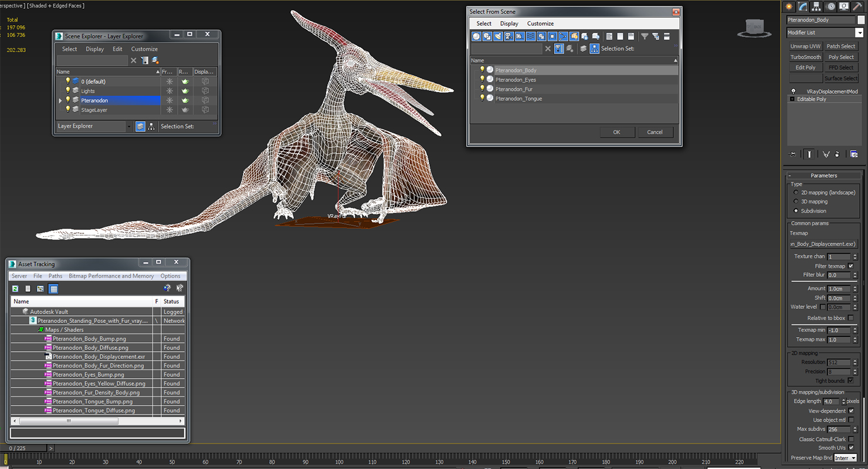The image size is (868, 469).
Task: Open the Utilities hammer panel tab
Action: (x=857, y=6)
